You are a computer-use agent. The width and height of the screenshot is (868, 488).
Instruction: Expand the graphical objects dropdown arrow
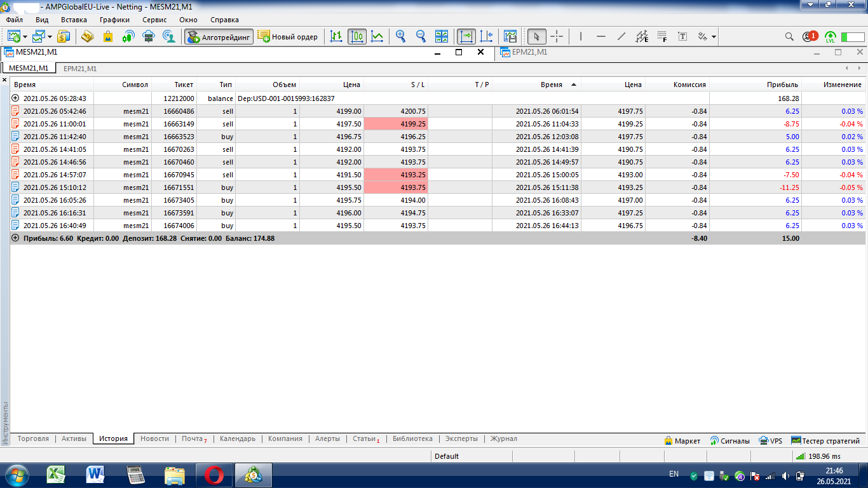714,37
